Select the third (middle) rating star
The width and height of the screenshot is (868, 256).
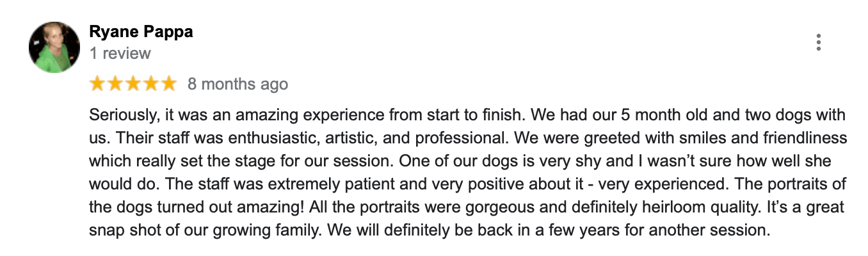(x=133, y=83)
